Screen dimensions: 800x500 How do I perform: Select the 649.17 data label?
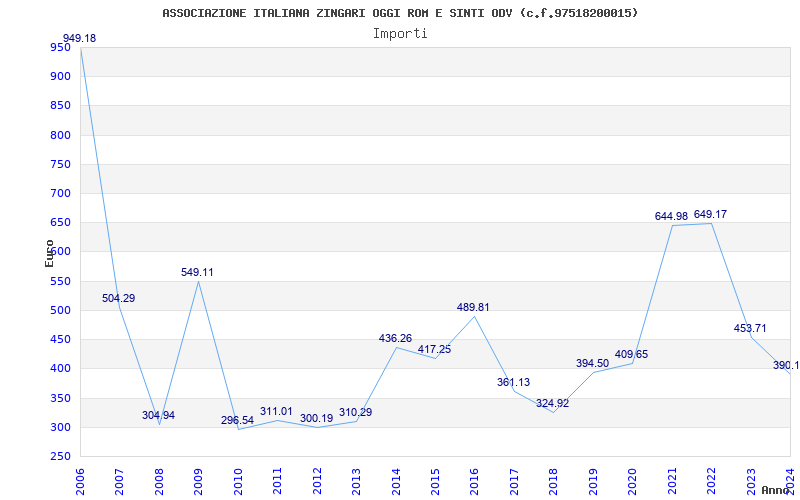point(710,214)
